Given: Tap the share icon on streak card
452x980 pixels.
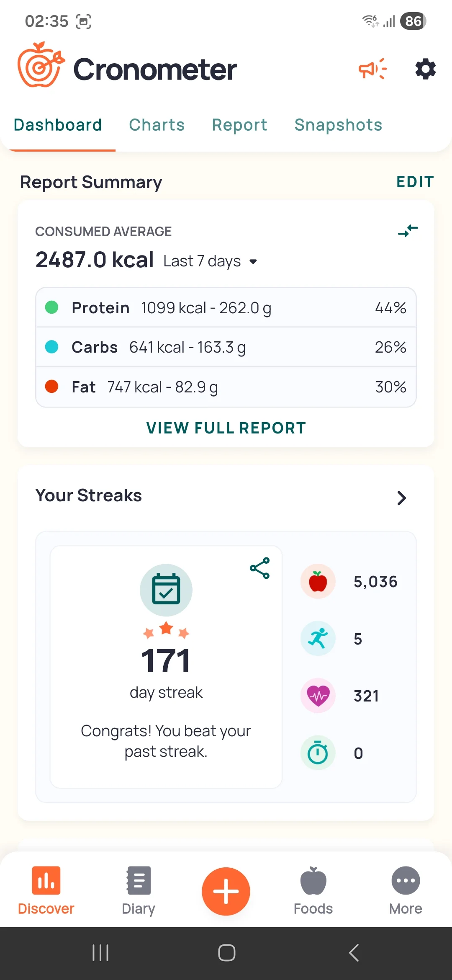Looking at the screenshot, I should (259, 568).
